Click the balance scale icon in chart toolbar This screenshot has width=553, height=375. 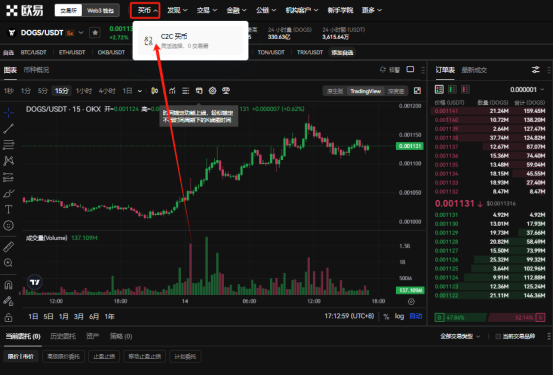pyautogui.click(x=226, y=91)
